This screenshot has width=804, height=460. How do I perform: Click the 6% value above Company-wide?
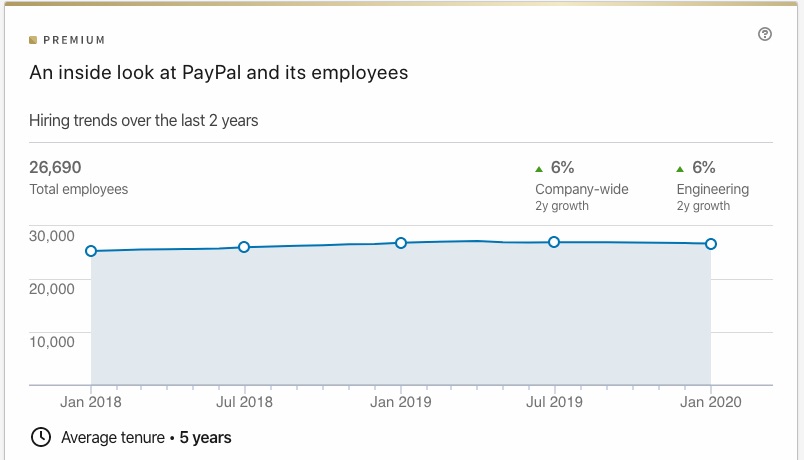(562, 167)
